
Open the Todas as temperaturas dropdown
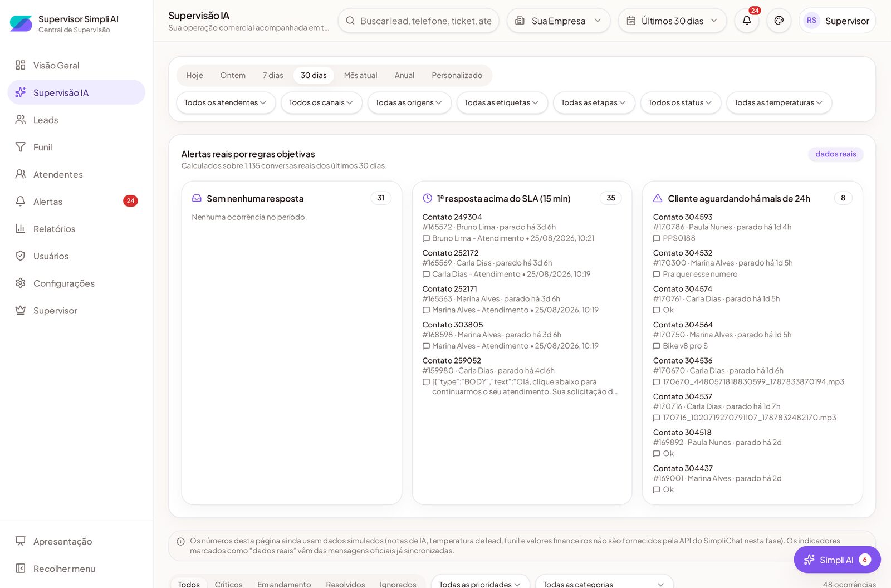tap(779, 102)
